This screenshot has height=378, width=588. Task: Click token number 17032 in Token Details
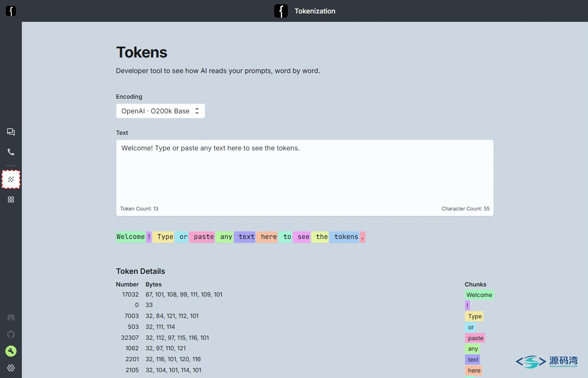pos(130,294)
